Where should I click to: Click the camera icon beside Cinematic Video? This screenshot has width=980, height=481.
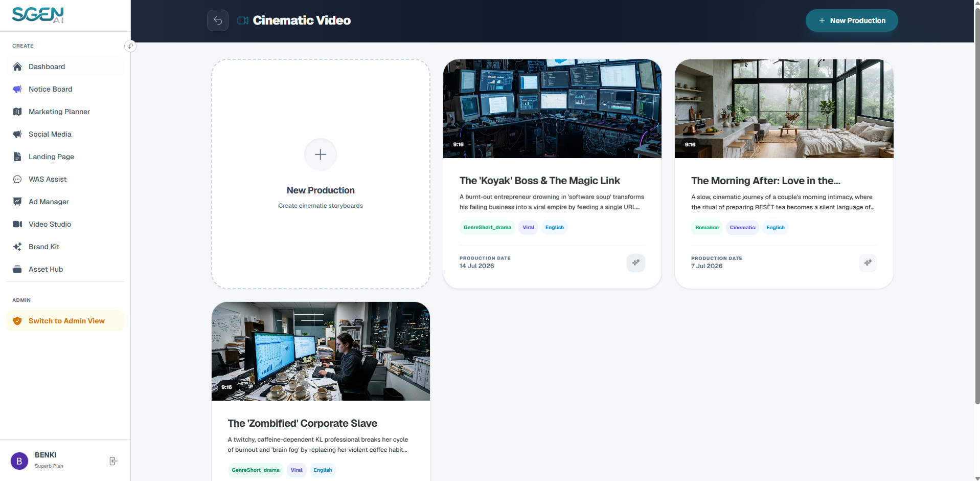pos(243,20)
